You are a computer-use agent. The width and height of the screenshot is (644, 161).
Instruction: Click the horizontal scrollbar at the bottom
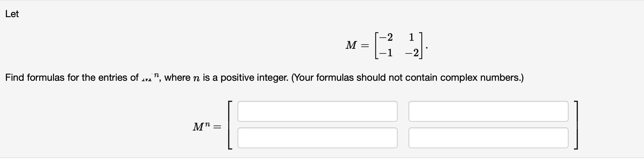coord(322,159)
